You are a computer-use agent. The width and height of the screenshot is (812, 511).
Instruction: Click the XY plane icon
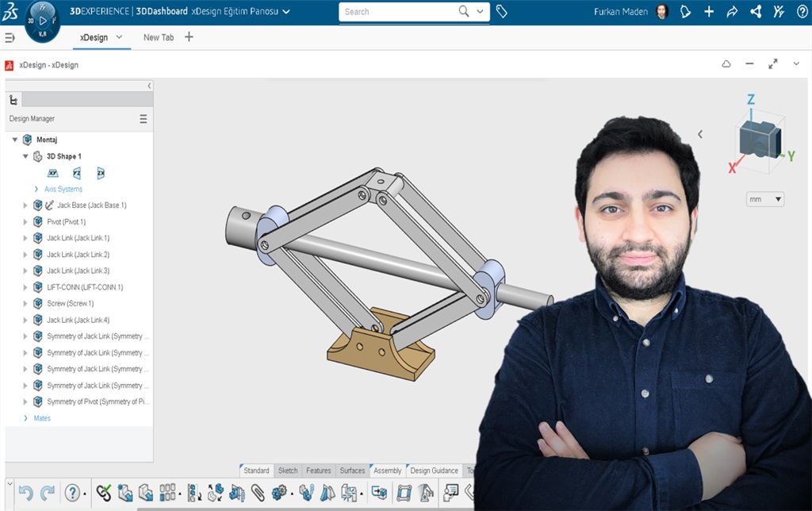(x=53, y=173)
